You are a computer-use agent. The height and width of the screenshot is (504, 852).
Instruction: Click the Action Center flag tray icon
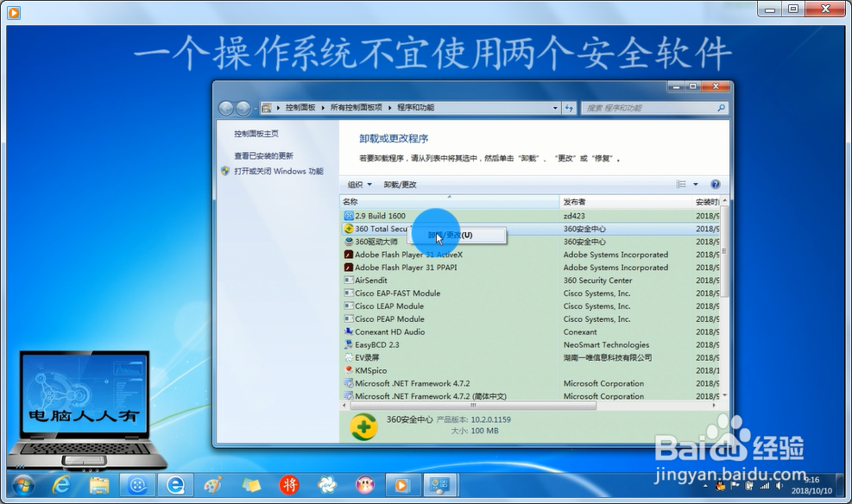pyautogui.click(x=735, y=486)
